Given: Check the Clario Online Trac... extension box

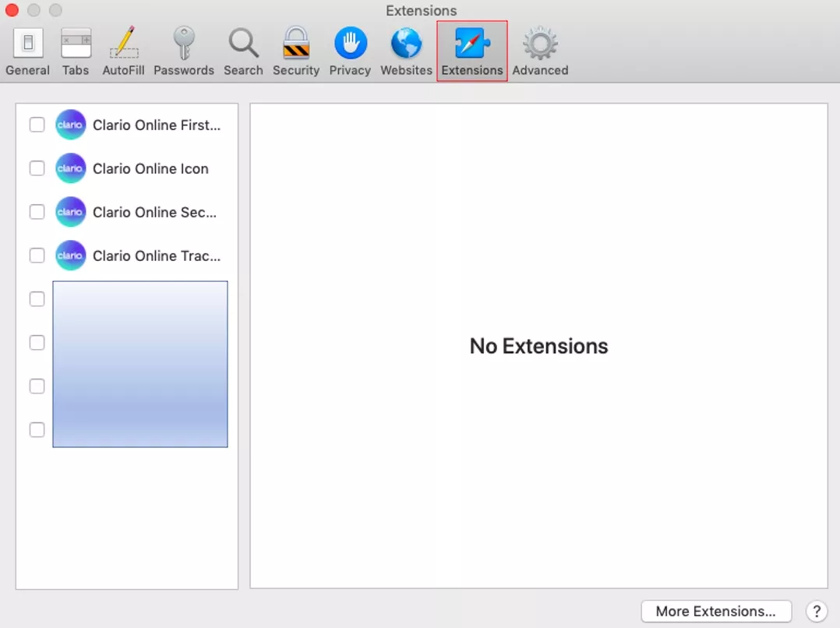Looking at the screenshot, I should pyautogui.click(x=37, y=256).
